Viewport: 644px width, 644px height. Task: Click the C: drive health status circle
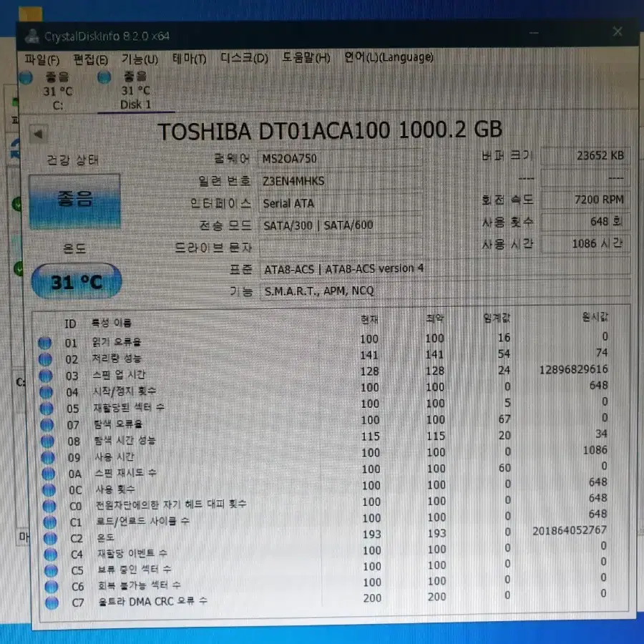point(26,77)
